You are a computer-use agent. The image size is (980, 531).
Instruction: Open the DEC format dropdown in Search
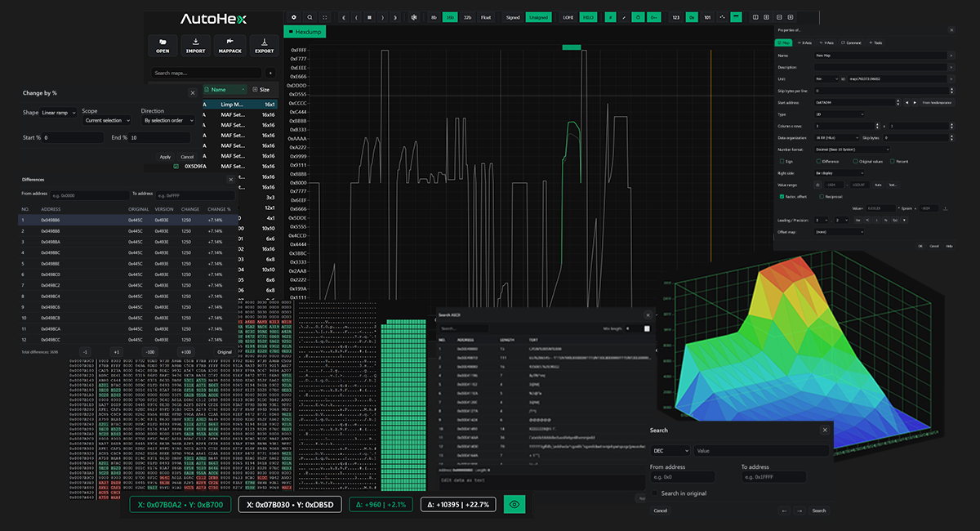pyautogui.click(x=670, y=451)
